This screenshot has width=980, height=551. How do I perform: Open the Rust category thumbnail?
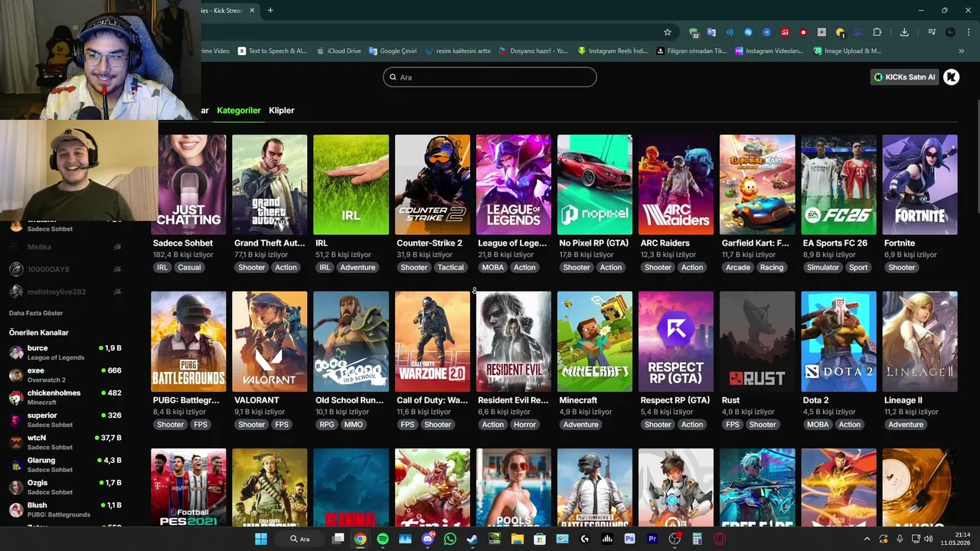(x=757, y=341)
